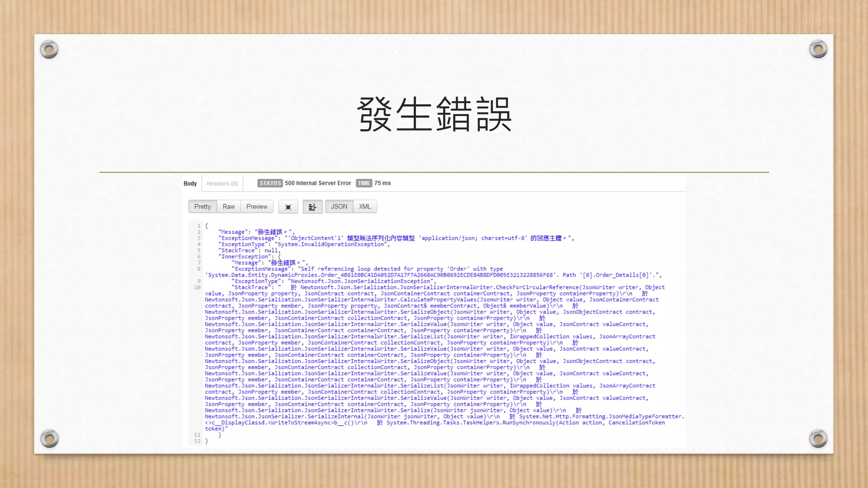Select the JSON format toggle
This screenshot has width=868, height=488.
[339, 207]
